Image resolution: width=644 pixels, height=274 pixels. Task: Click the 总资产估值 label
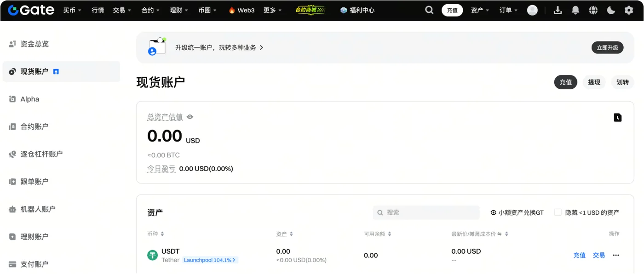[165, 117]
